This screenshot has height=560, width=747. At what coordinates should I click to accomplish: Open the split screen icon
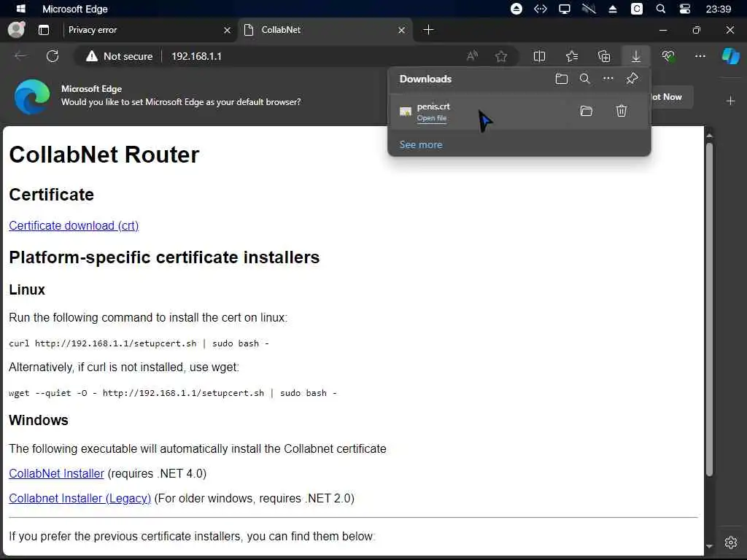click(539, 56)
